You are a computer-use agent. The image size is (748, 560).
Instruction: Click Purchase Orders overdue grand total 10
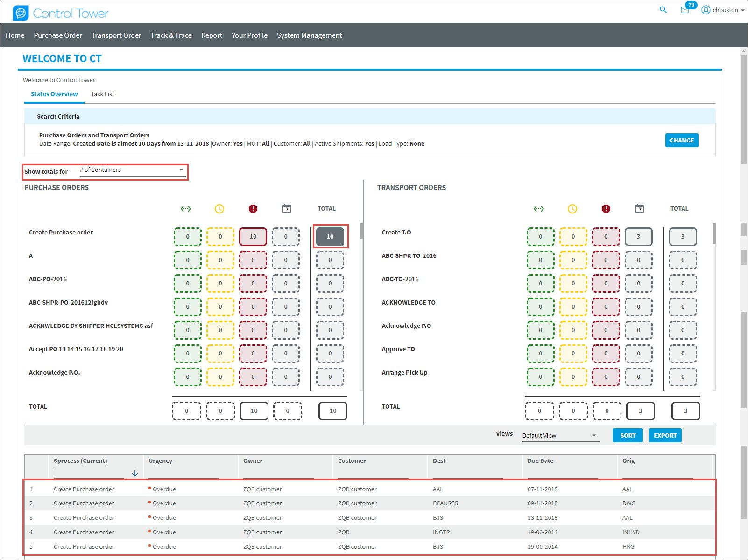[254, 411]
